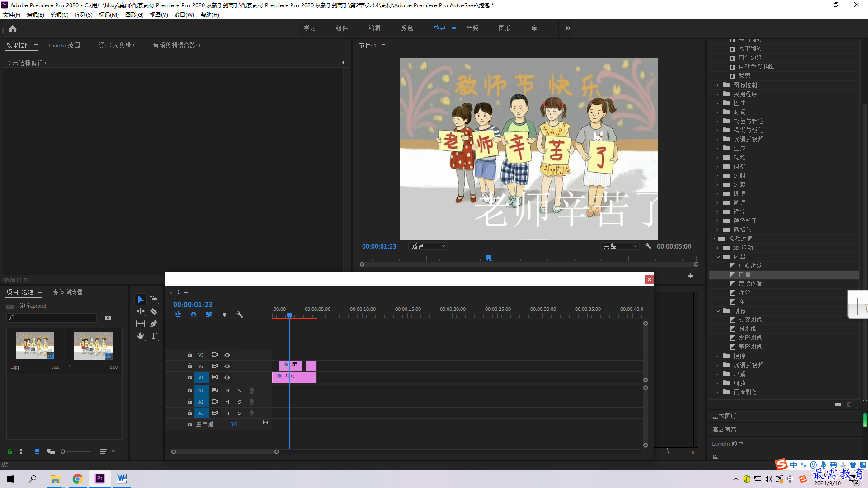Image resolution: width=868 pixels, height=488 pixels.
Task: Open the 基本图形 panel
Action: (724, 416)
